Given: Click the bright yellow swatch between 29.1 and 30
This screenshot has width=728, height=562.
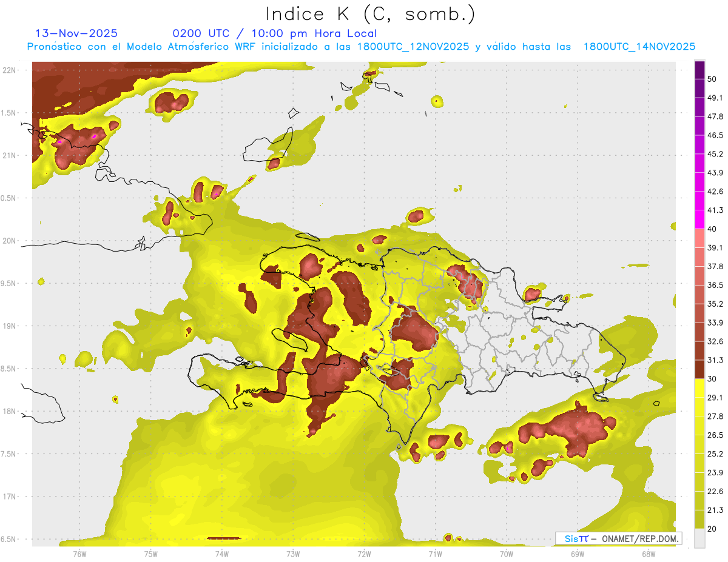Looking at the screenshot, I should coord(699,389).
